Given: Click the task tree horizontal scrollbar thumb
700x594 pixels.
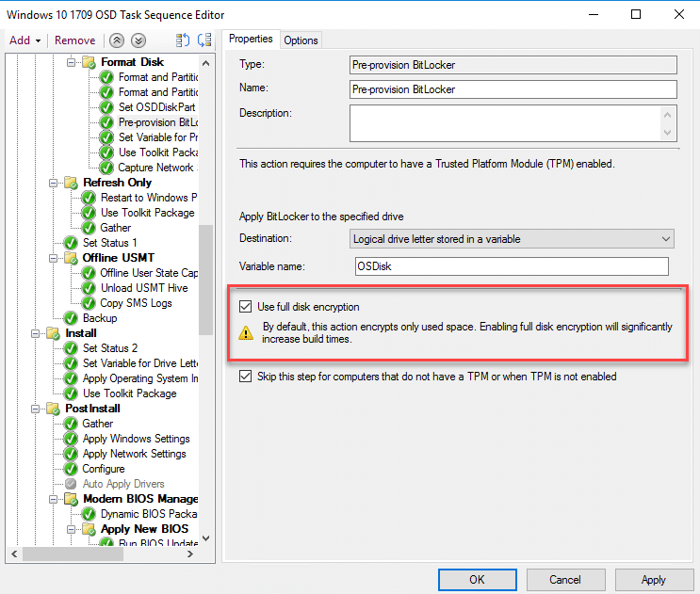Looking at the screenshot, I should point(73,554).
